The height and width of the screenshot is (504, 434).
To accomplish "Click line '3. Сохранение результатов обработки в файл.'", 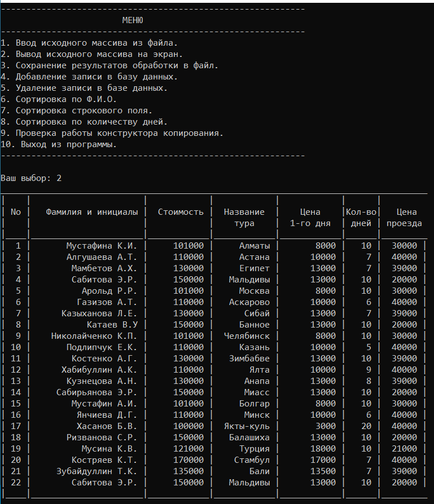I will click(109, 65).
